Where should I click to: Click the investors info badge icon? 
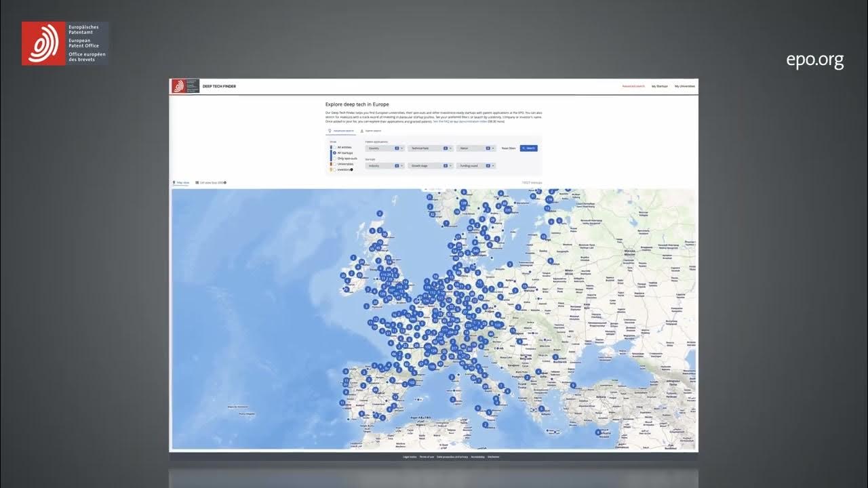(x=351, y=169)
